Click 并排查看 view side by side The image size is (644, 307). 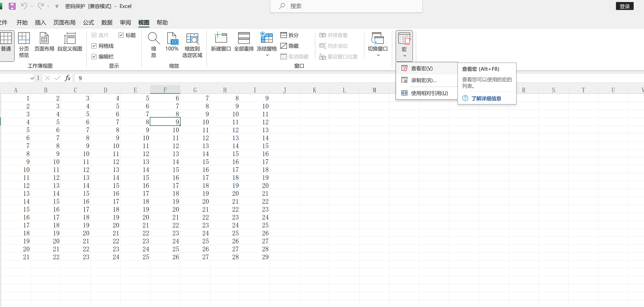[x=333, y=35]
